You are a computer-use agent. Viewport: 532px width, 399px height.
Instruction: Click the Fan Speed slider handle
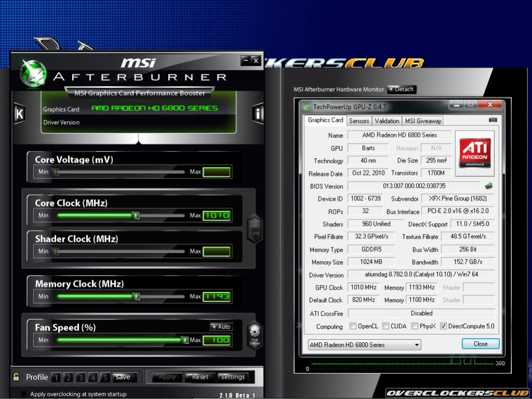point(185,340)
